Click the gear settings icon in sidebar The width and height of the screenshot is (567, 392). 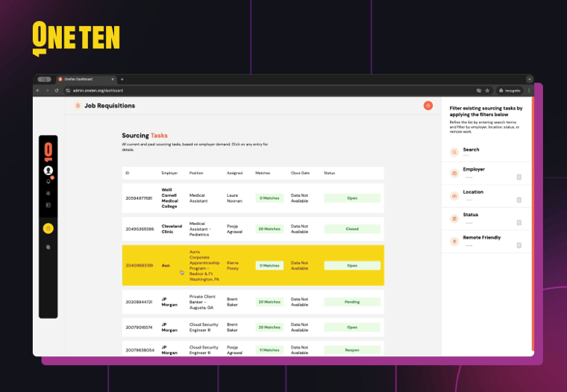point(48,193)
